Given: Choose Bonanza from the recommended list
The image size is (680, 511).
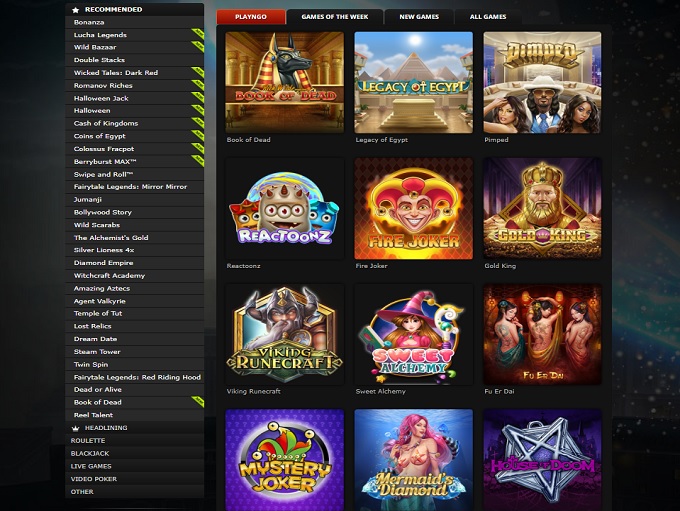Looking at the screenshot, I should tap(89, 22).
